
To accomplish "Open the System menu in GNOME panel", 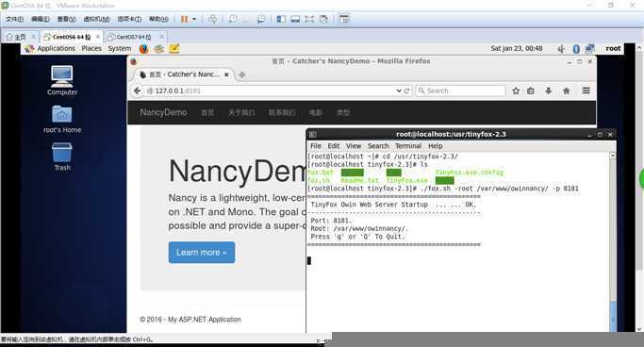I will pos(120,48).
